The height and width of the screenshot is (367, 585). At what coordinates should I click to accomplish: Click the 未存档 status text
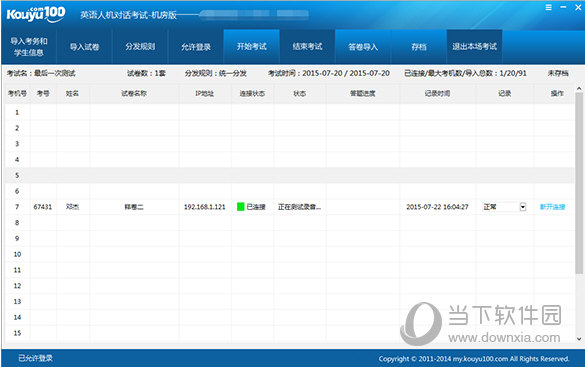click(558, 73)
